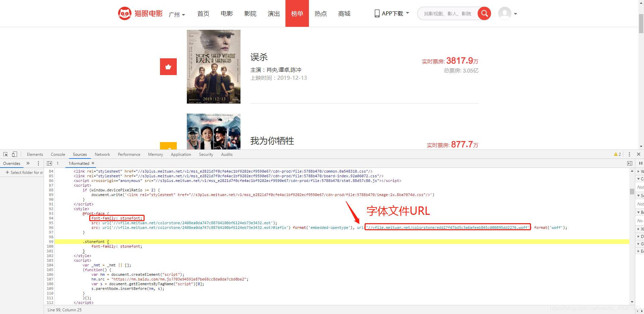Open the Overrides pane three-dot menu
The width and height of the screenshot is (644, 314).
click(38, 163)
